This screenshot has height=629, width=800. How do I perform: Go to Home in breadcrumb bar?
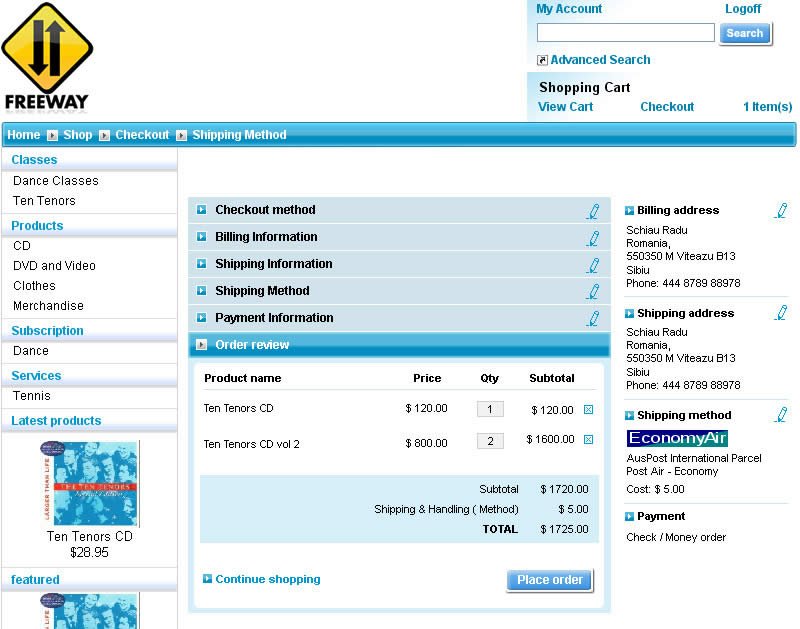click(24, 135)
